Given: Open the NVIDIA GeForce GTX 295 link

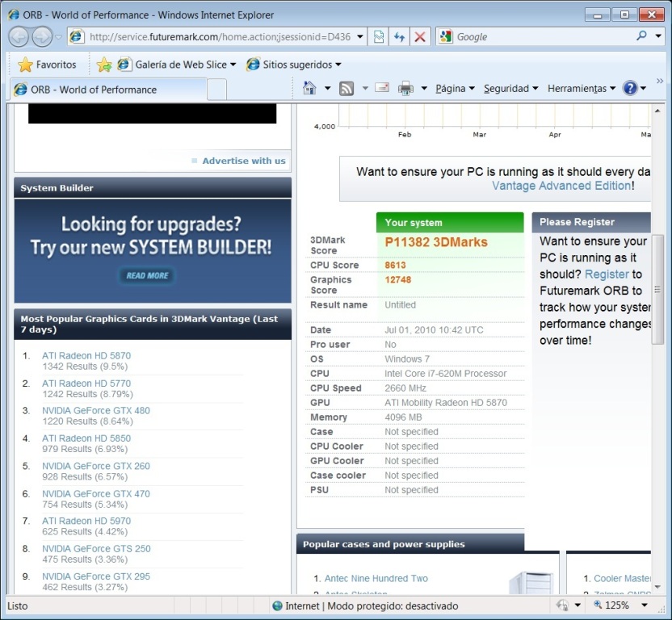Looking at the screenshot, I should point(96,576).
